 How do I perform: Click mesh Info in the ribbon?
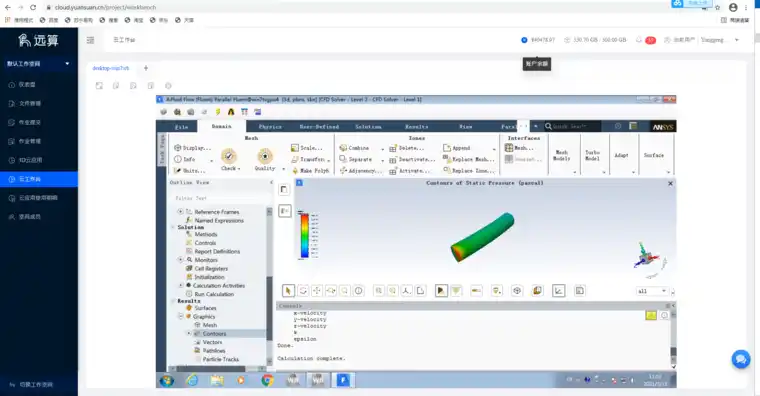tap(185, 159)
